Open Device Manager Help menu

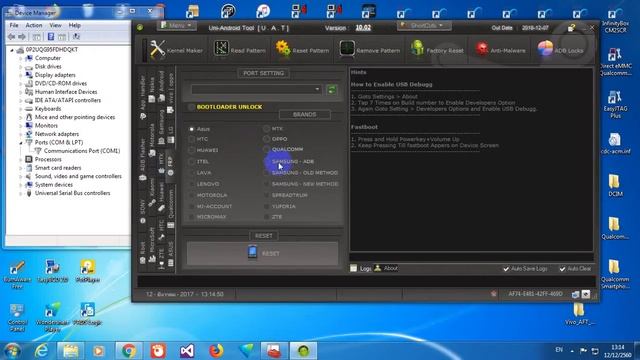74,25
